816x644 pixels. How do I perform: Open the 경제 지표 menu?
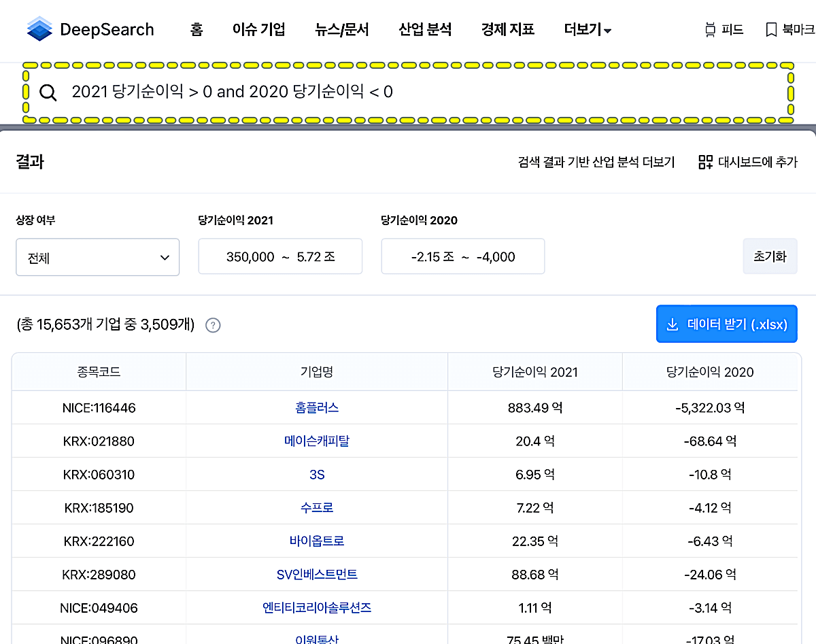coord(508,29)
